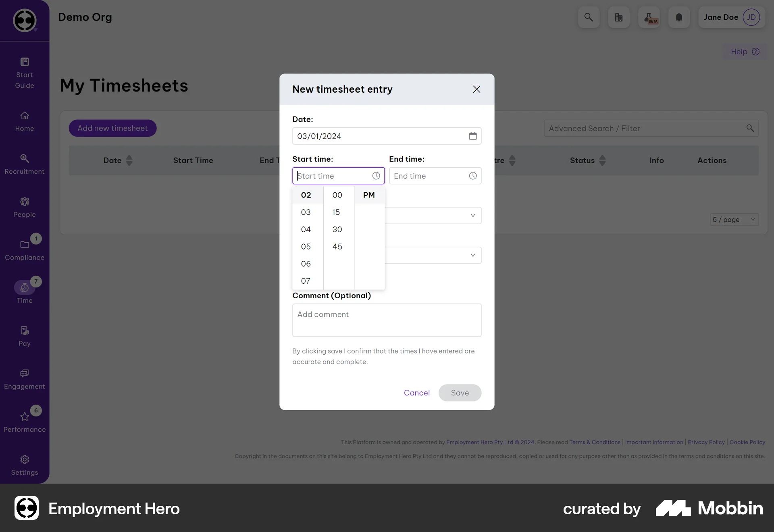
Task: Open Recruitment from the sidebar
Action: coord(24,158)
